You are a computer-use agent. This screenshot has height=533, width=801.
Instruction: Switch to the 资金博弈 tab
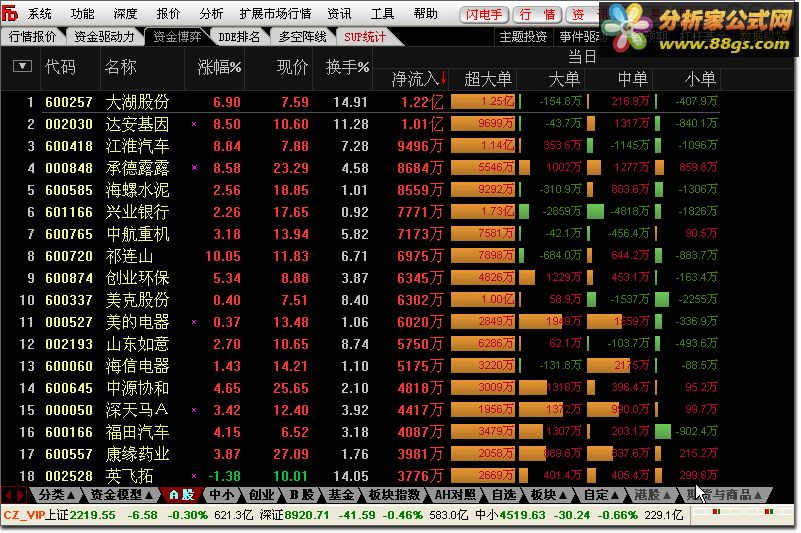pyautogui.click(x=177, y=37)
